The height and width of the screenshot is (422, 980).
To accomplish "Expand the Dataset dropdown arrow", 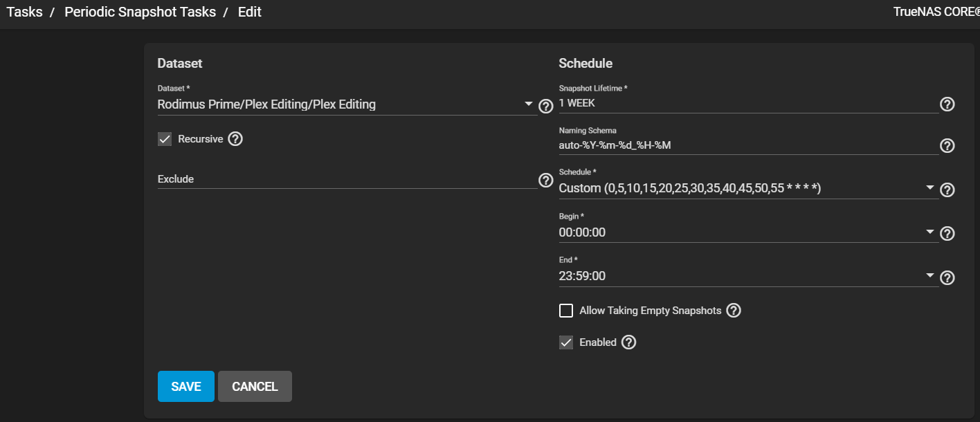I will pos(529,104).
